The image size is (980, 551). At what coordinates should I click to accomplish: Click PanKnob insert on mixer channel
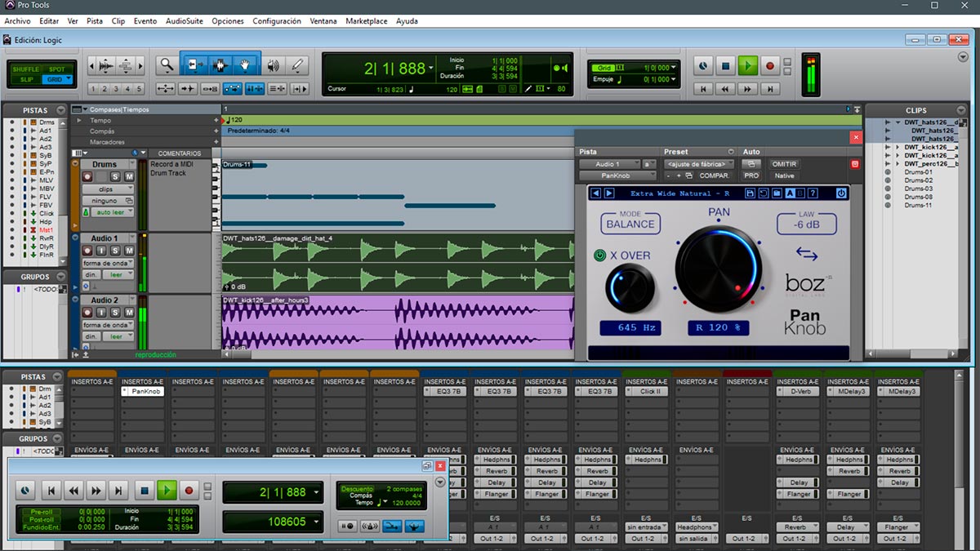click(142, 392)
